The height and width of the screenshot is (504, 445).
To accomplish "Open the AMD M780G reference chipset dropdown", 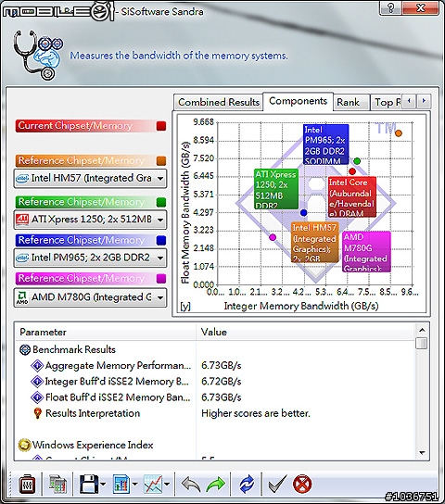I will pos(90,297).
